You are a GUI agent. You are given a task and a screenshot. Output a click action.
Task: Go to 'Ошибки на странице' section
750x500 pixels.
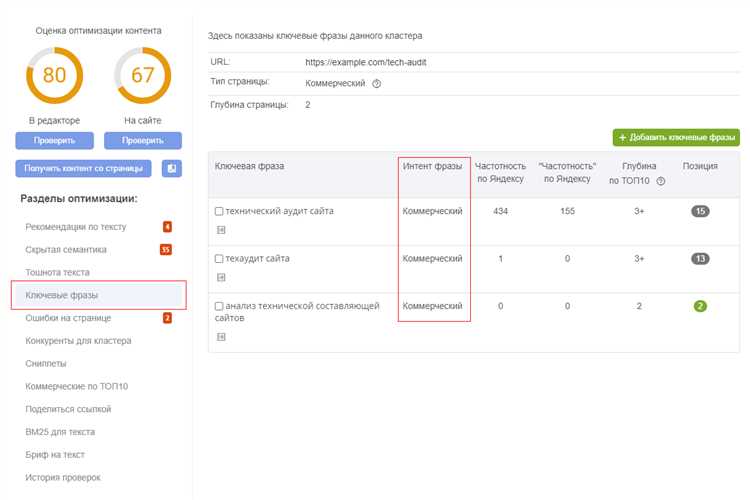click(x=68, y=318)
